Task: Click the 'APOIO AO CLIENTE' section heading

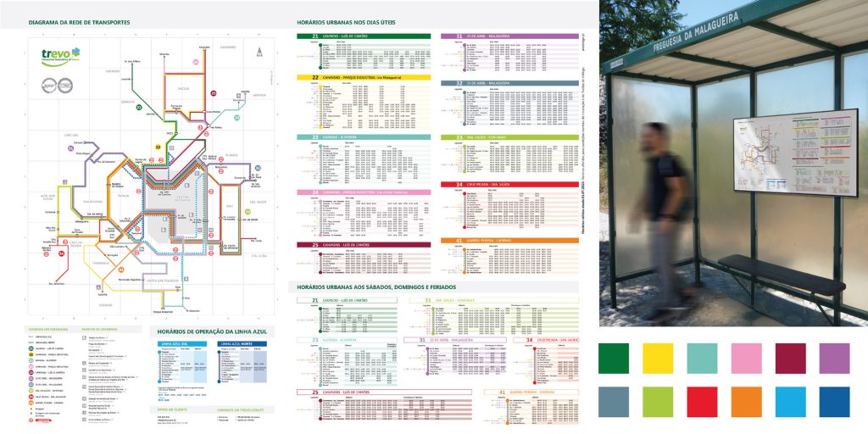Action: (172, 409)
